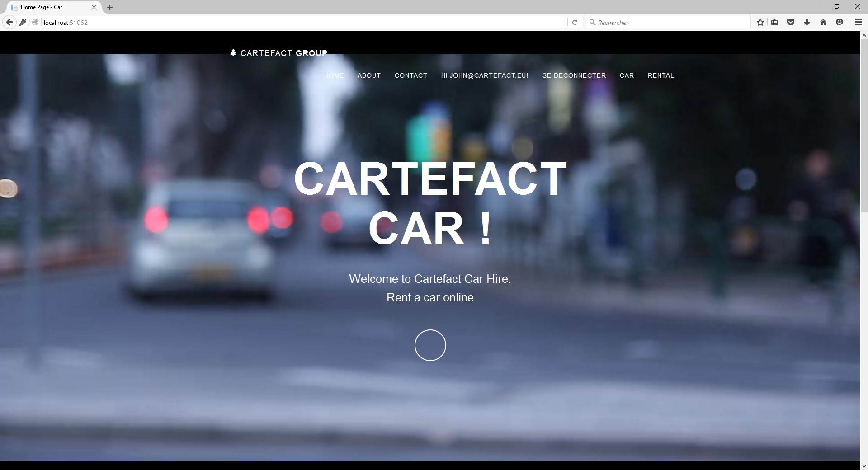Click the browser back arrow button
The image size is (868, 470).
[x=9, y=22]
